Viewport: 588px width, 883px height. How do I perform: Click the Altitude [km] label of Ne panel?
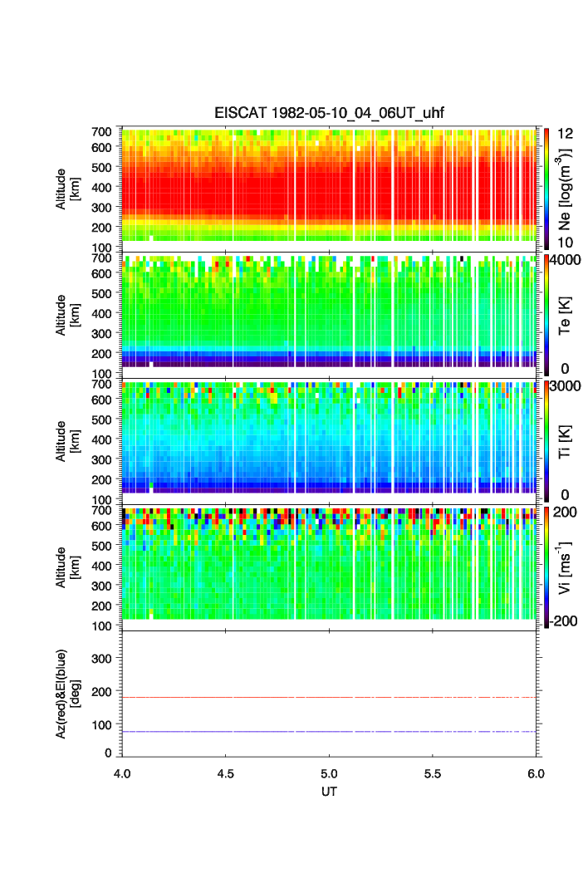(67, 189)
